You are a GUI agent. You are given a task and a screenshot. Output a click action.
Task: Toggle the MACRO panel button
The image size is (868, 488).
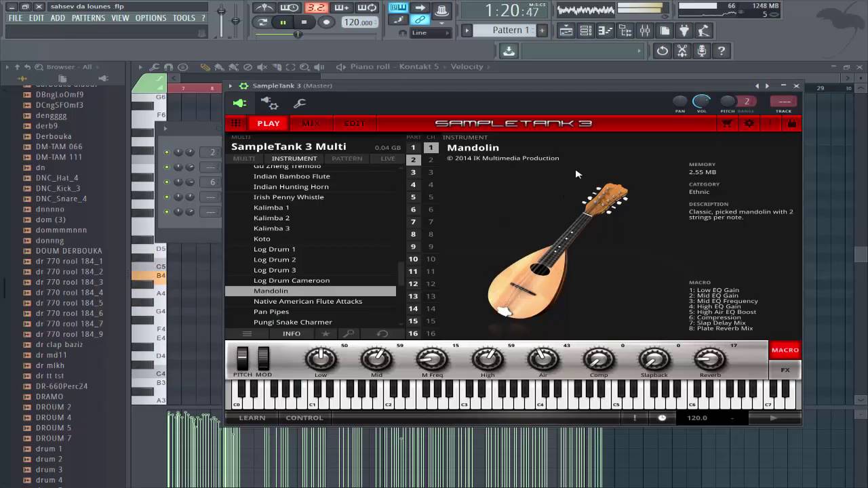coord(785,350)
